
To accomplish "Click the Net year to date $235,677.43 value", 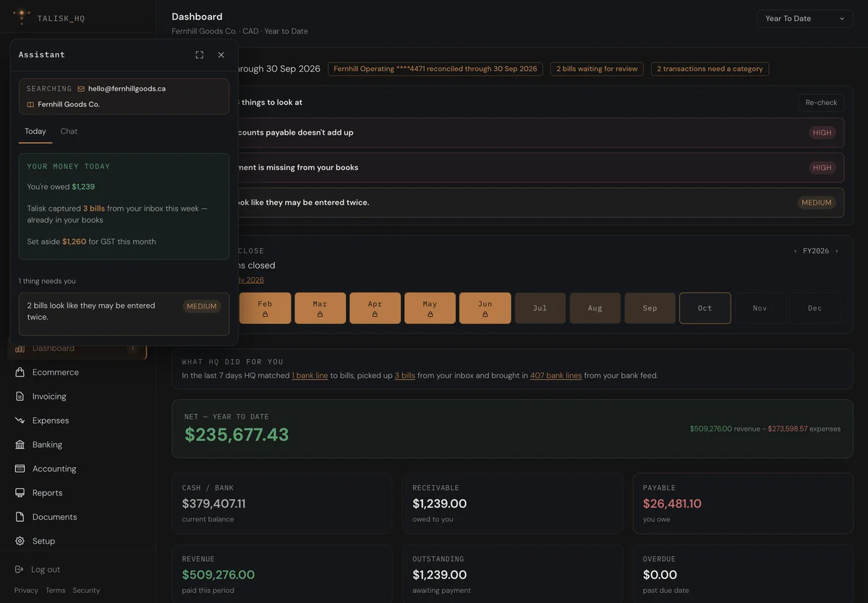I will coord(237,434).
